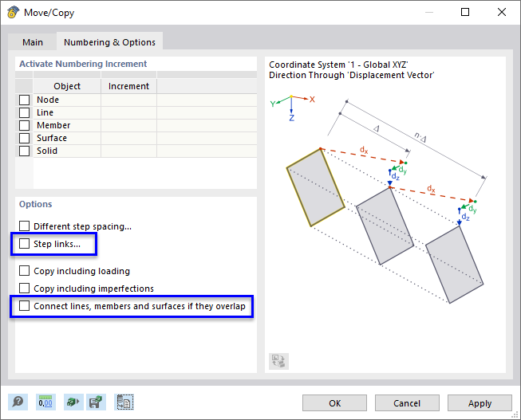Toggle the graphic view icon under the diagram

pos(278,361)
